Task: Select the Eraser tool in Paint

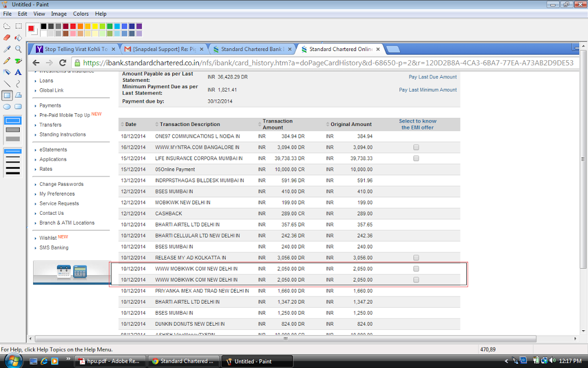Action: click(x=7, y=38)
